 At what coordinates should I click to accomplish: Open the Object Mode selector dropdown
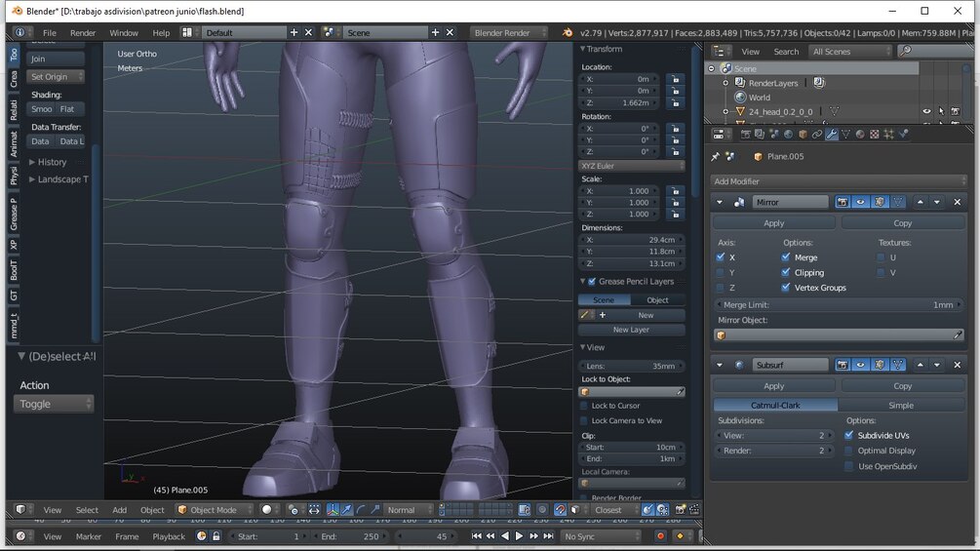214,510
